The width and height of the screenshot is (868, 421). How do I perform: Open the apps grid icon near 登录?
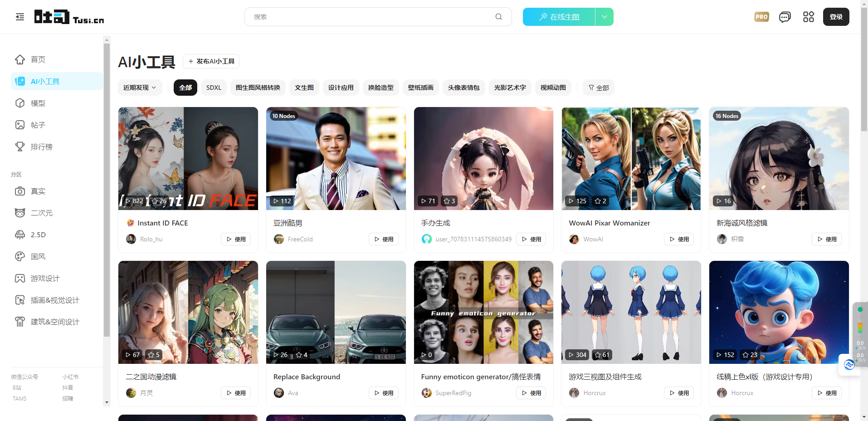tap(808, 17)
